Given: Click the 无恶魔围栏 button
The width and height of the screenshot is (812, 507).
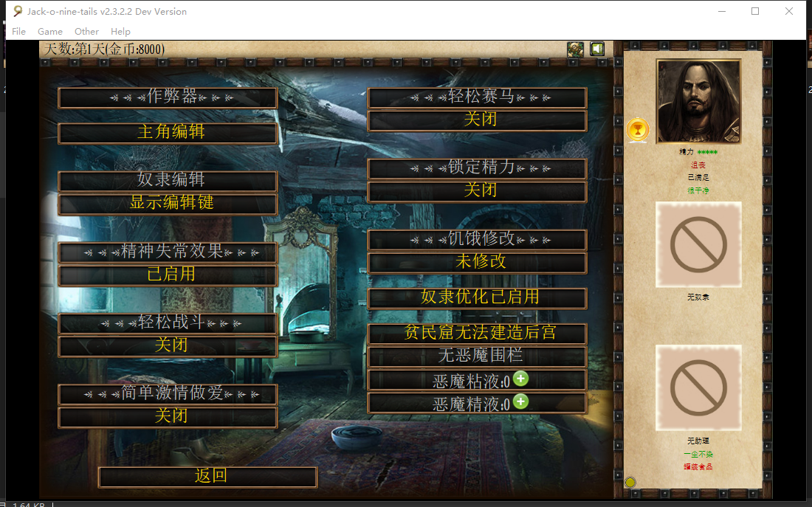Looking at the screenshot, I should point(477,356).
